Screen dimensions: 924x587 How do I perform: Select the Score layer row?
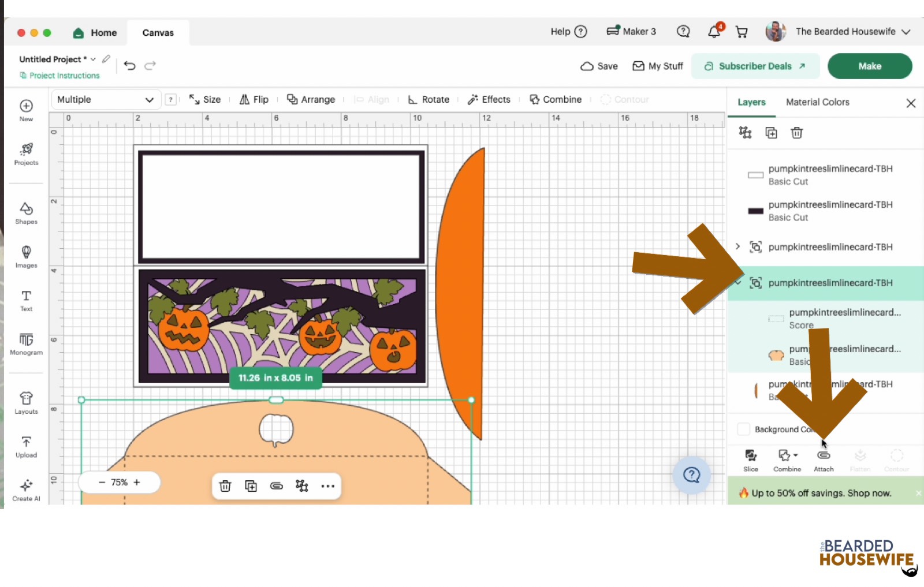click(825, 319)
